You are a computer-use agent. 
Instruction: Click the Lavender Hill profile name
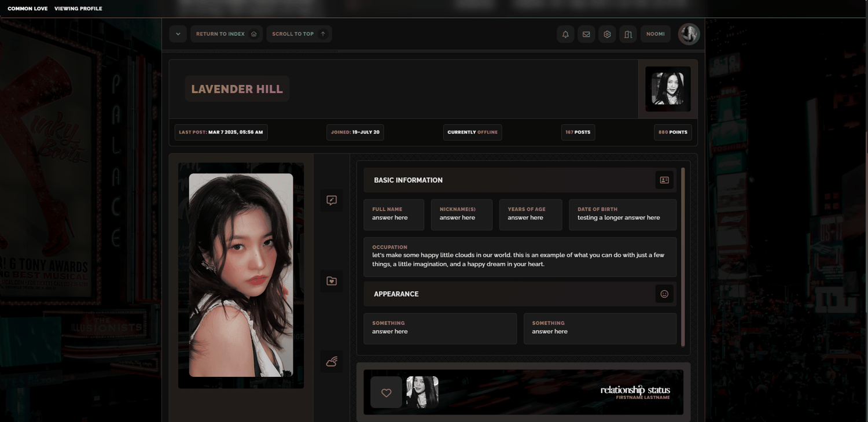click(x=237, y=89)
